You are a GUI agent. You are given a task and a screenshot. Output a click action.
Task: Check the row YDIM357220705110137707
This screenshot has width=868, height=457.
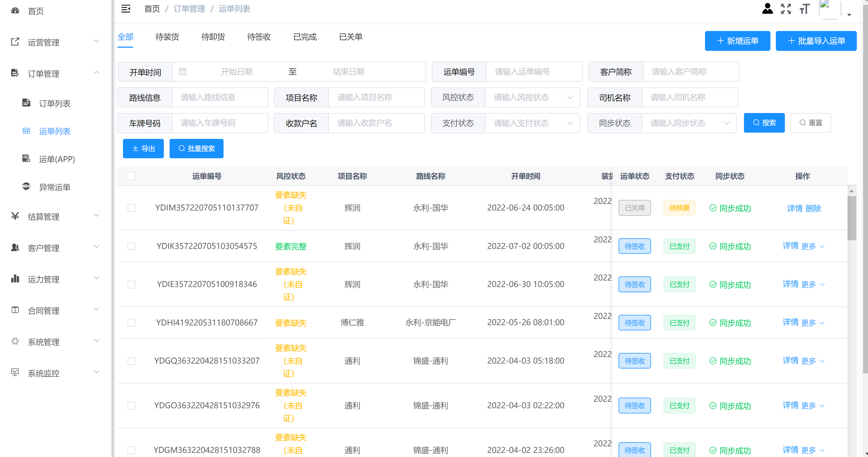click(131, 208)
